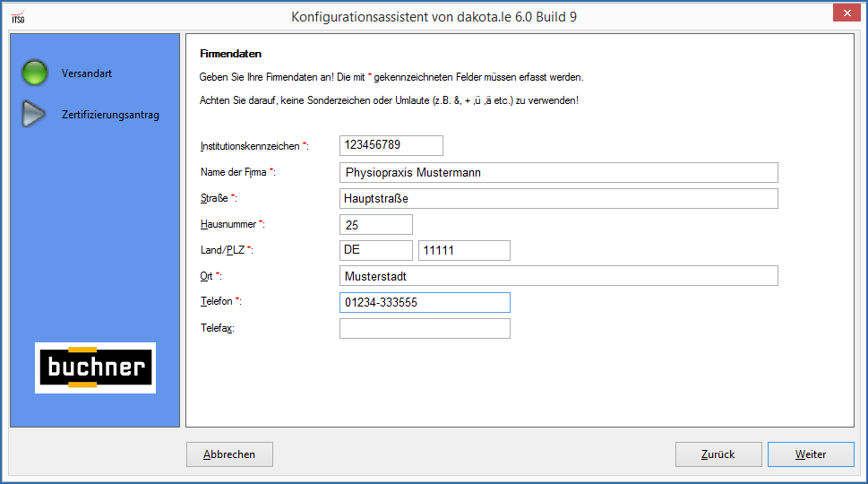Viewport: 868px width, 484px height.
Task: Click the buchner logo in sidebar
Action: click(95, 367)
